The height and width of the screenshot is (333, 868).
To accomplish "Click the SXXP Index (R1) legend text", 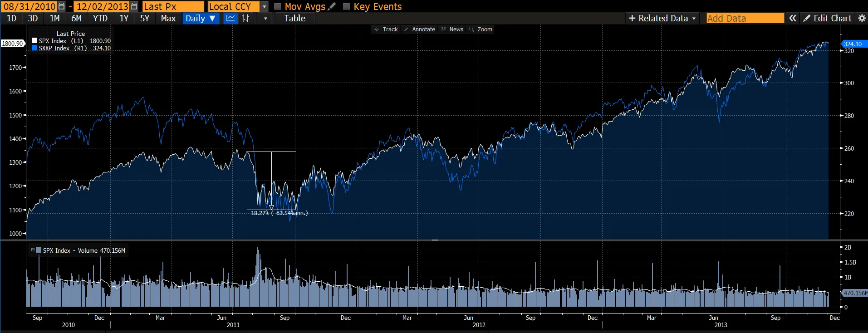I will point(63,48).
